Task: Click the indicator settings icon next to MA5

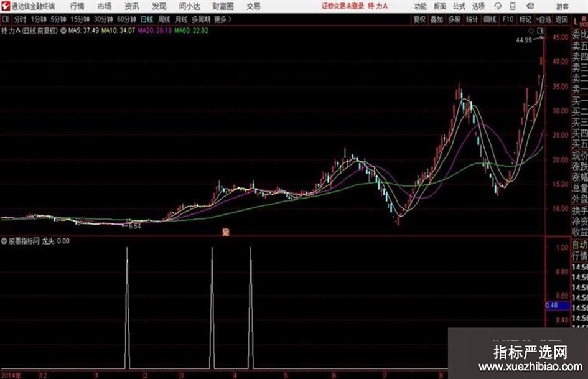Action: [x=63, y=30]
